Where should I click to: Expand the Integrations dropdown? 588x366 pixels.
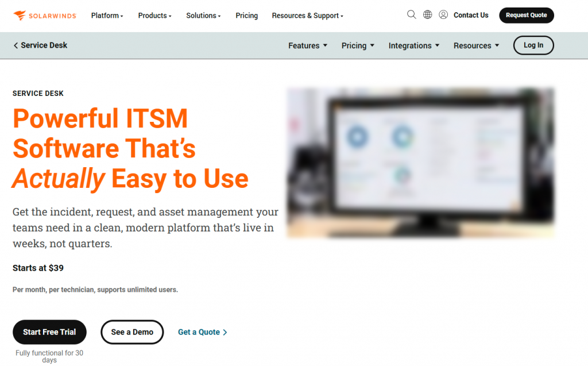point(413,45)
